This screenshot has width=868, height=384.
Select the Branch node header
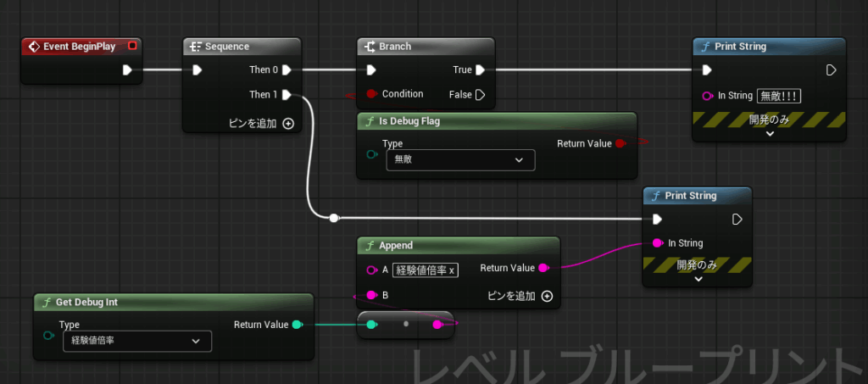point(426,47)
